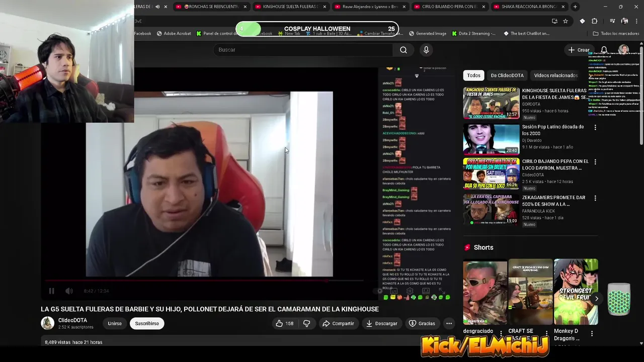Close the CIRILO BAJANDO PEPA browser tab
644x362 pixels.
pos(483,7)
